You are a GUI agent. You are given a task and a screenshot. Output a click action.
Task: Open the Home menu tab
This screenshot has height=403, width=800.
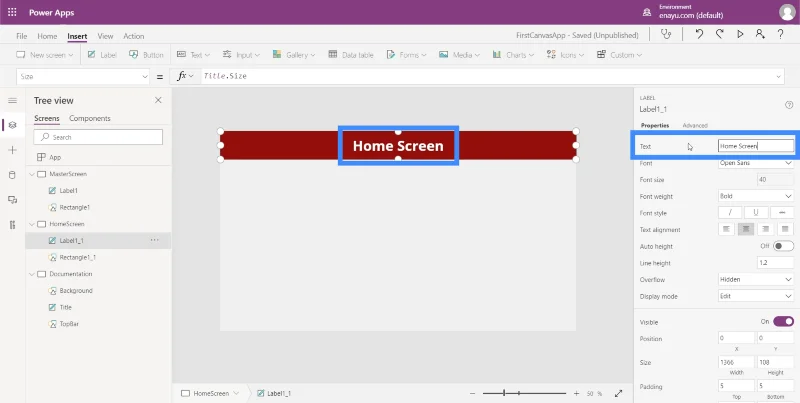point(47,36)
